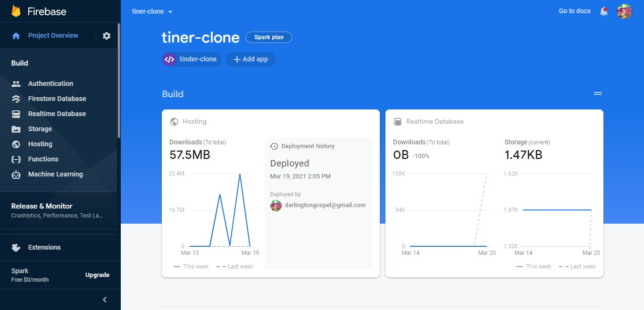Viewport: 644px width, 310px height.
Task: Expand Release & Monitor section
Action: [x=59, y=210]
